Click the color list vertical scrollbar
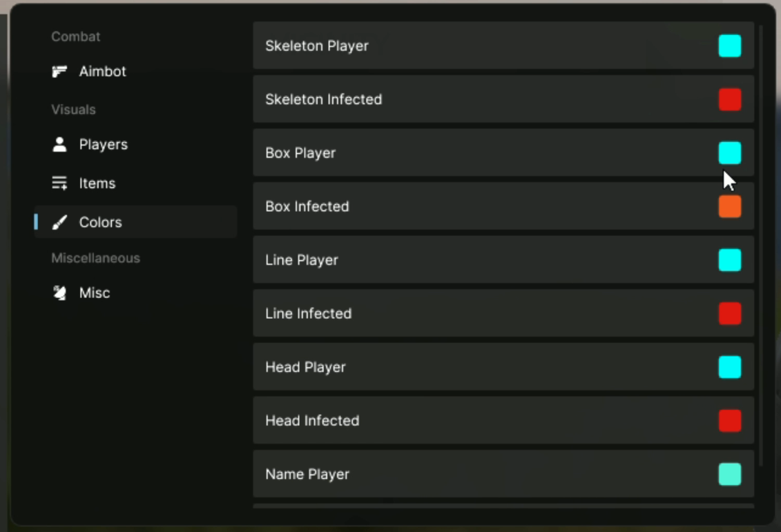 tap(760, 242)
